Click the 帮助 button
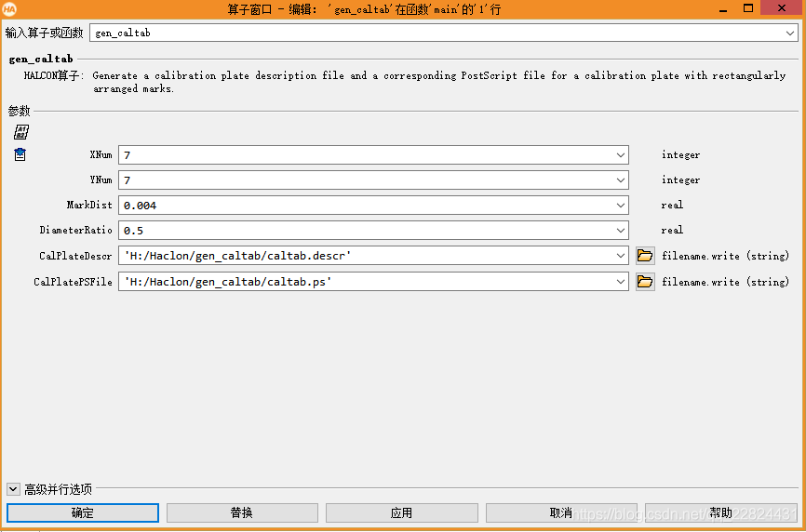 (x=721, y=512)
